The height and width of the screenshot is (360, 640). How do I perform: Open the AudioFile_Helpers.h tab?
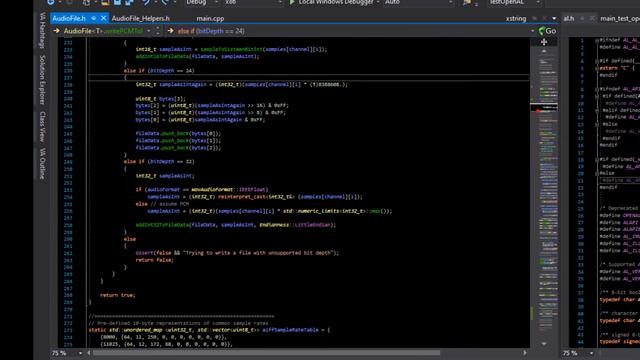coord(140,18)
